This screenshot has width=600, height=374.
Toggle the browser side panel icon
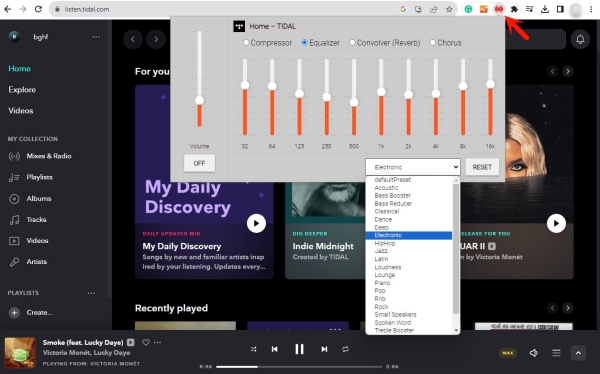[560, 9]
